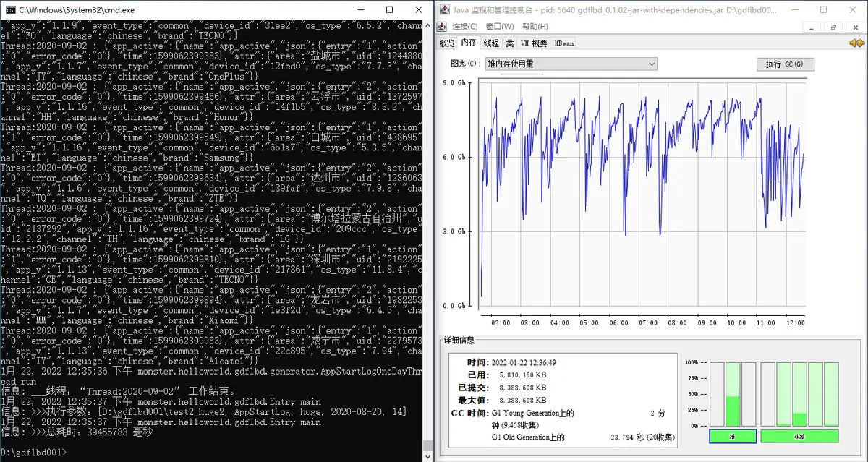Image resolution: width=868 pixels, height=462 pixels.
Task: Open the MBean tab
Action: pos(564,43)
